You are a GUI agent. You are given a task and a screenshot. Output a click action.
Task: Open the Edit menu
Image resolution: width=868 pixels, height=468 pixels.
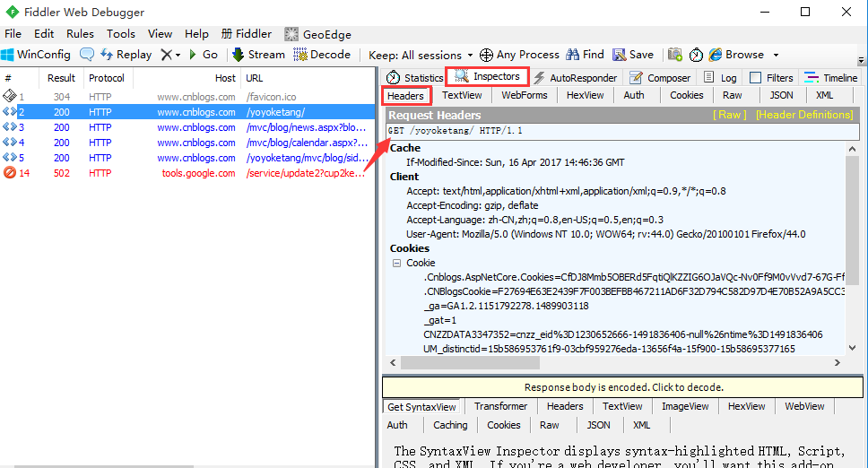[x=44, y=34]
